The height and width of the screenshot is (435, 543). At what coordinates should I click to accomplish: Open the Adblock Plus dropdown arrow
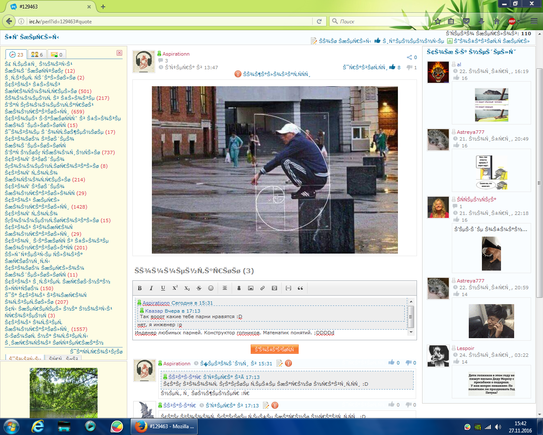[518, 21]
